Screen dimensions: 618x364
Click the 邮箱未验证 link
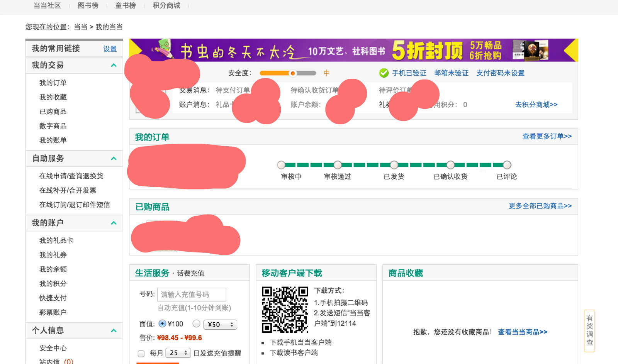(451, 73)
